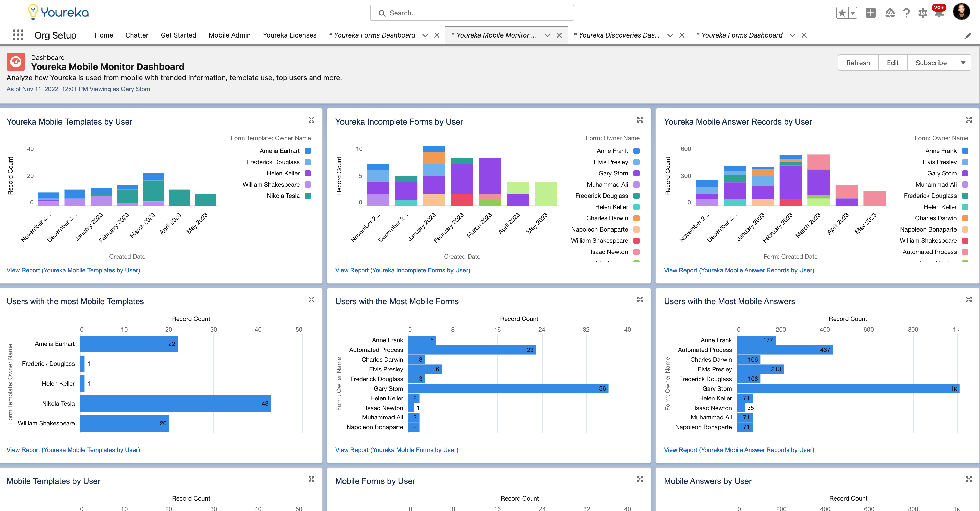The image size is (980, 511).
Task: Click the Gary Stom bar showing 36
Action: click(x=508, y=388)
